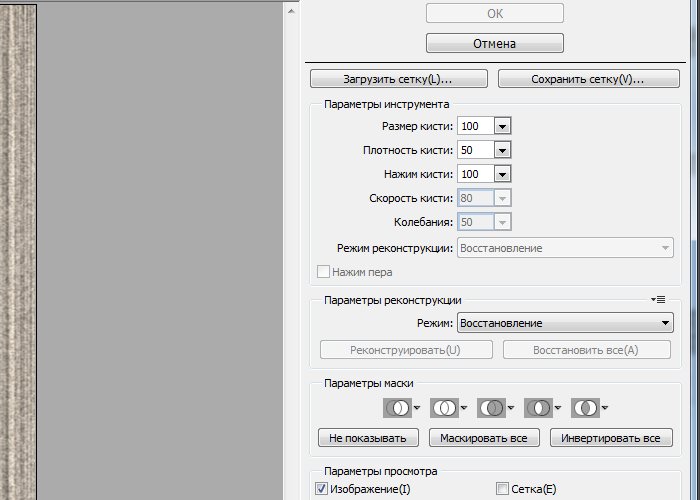Click the Add to Selection mask icon
The height and width of the screenshot is (500, 700).
[444, 408]
